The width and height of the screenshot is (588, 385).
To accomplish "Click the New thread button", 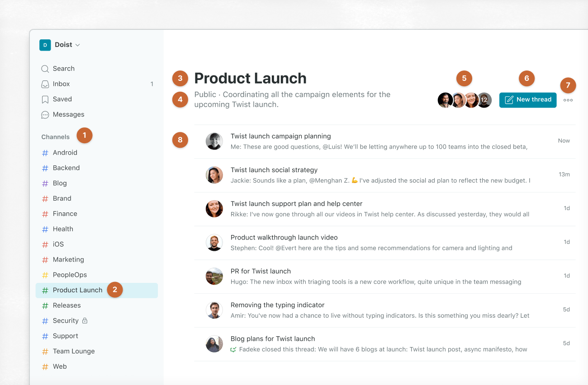I will pyautogui.click(x=528, y=100).
